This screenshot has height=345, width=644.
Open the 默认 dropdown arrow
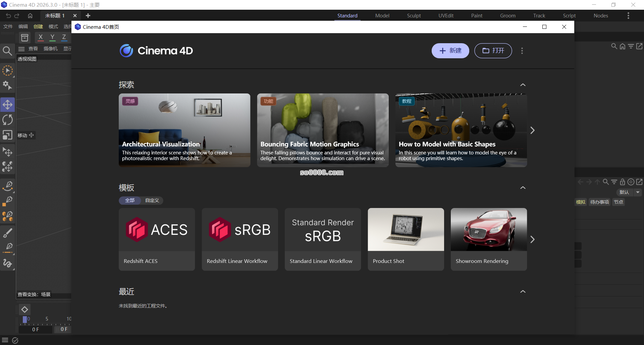click(x=638, y=192)
